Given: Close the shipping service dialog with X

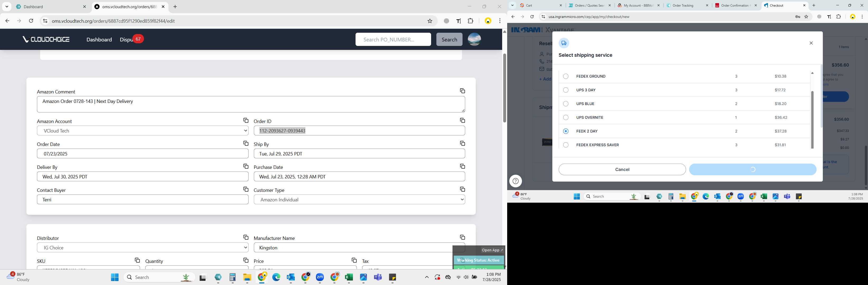Looking at the screenshot, I should pos(811,43).
